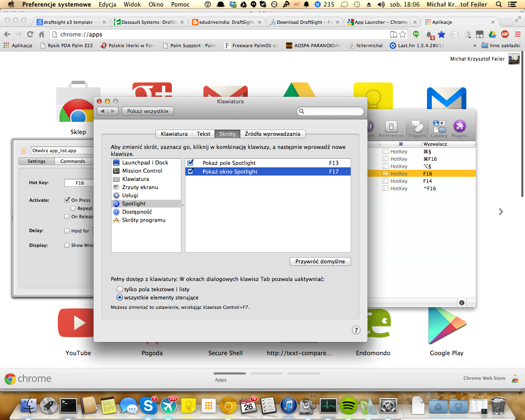Open Chrome hamburger menu

tap(518, 34)
